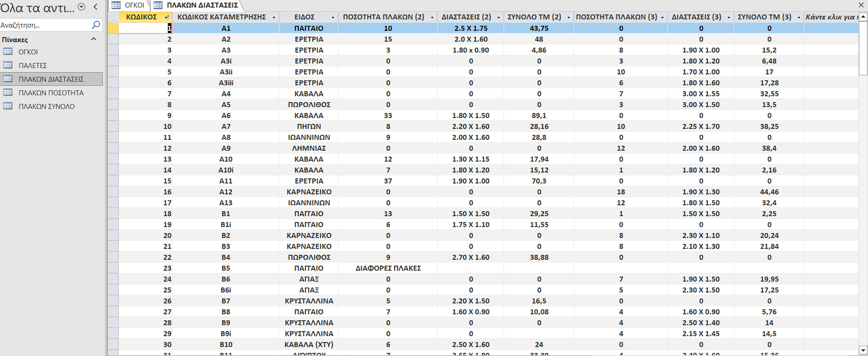Image resolution: width=868 pixels, height=356 pixels.
Task: Click quantity 37 in row A11
Action: [x=388, y=181]
